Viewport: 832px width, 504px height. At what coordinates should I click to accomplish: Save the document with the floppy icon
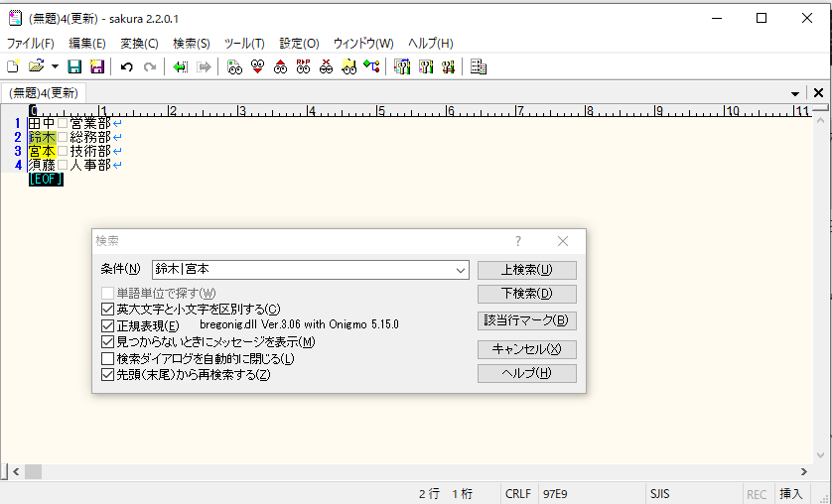coord(74,66)
